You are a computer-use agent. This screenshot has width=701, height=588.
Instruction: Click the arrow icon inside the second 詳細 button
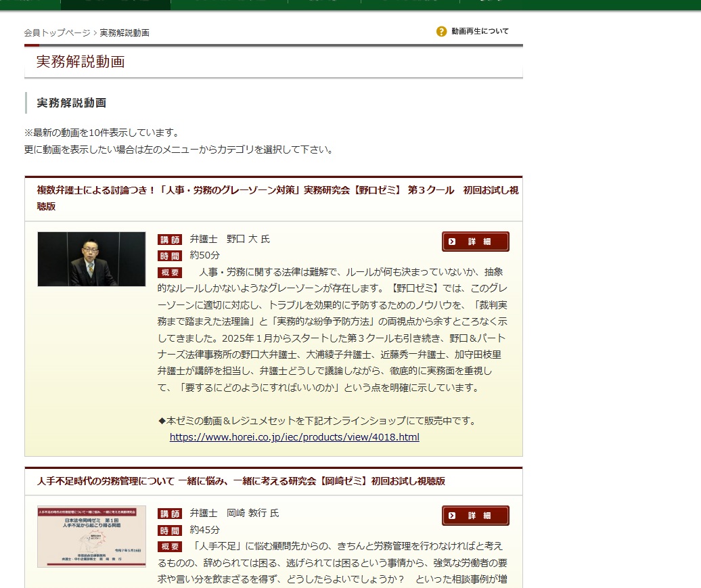[451, 516]
